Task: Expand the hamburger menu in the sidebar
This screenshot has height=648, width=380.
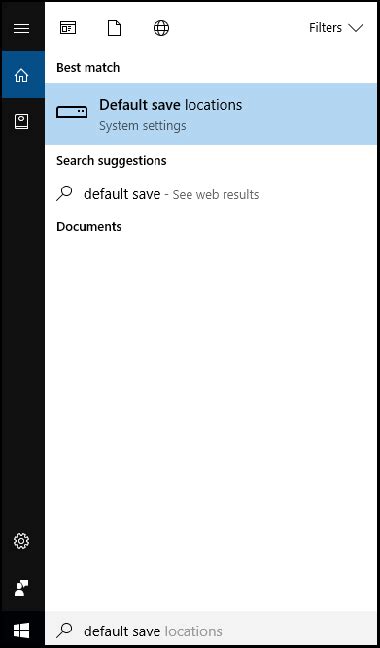Action: pos(21,28)
